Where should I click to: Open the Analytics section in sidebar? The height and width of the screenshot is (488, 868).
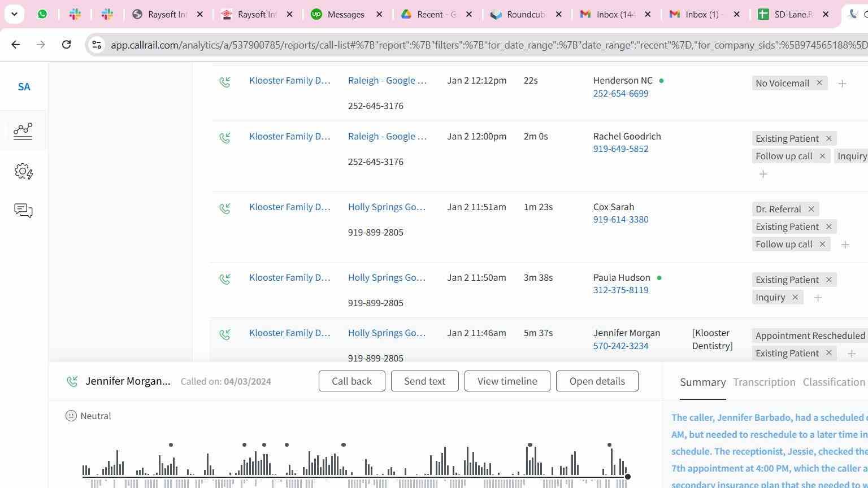(23, 131)
